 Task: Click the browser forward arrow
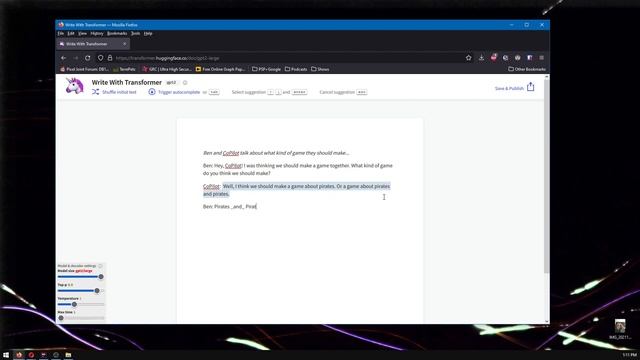click(76, 58)
